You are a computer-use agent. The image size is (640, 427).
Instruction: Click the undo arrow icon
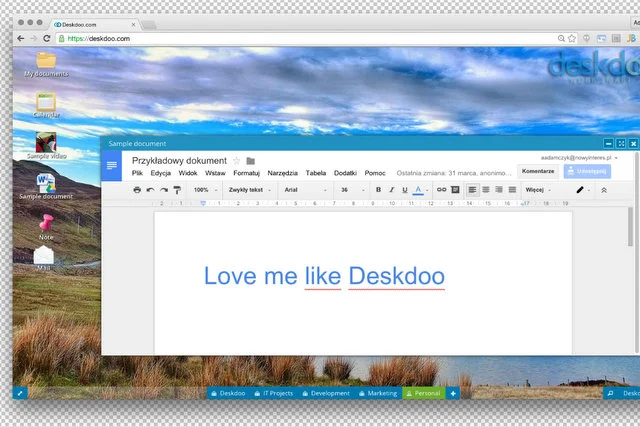coord(150,190)
